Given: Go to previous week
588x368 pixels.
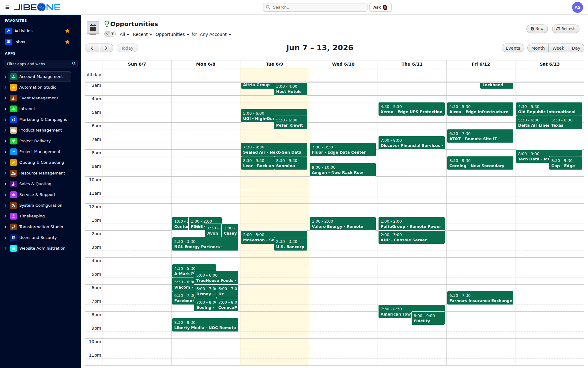Looking at the screenshot, I should (x=92, y=48).
